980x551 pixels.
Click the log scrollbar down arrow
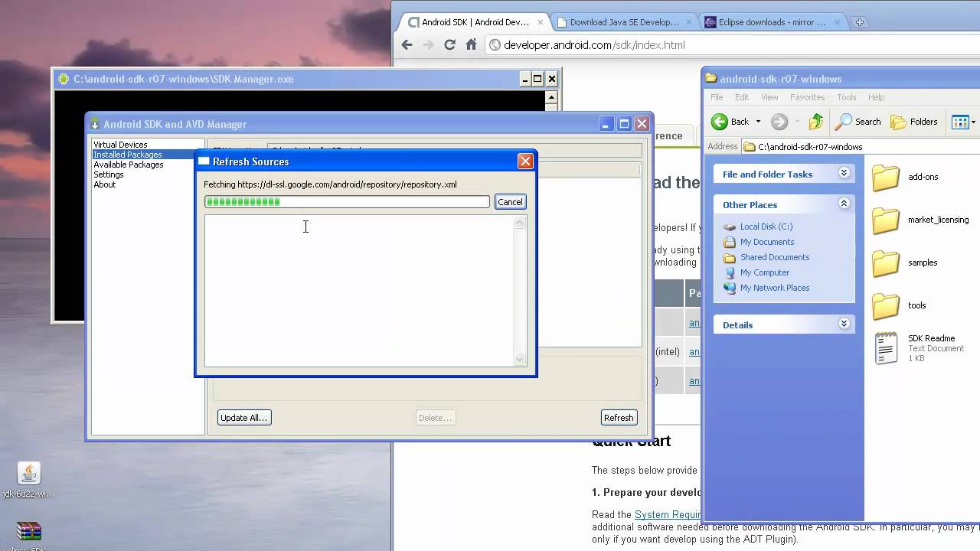click(520, 359)
